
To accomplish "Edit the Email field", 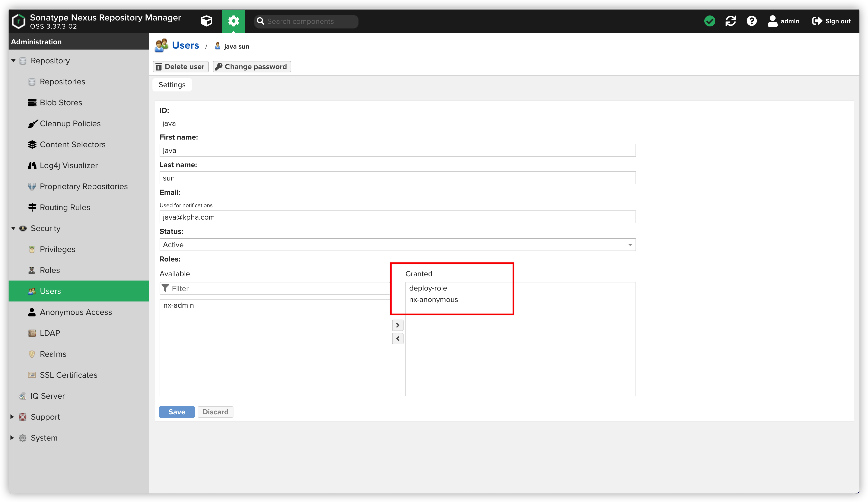I will [398, 217].
